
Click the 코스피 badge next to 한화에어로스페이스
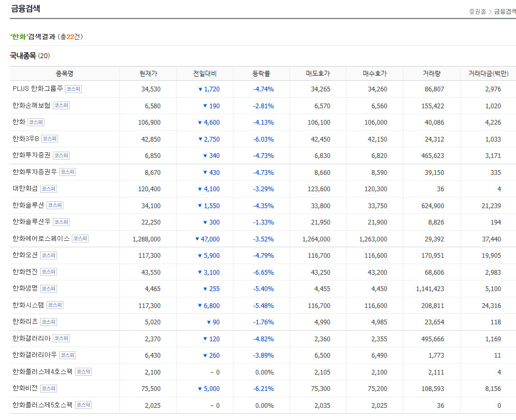pos(80,239)
